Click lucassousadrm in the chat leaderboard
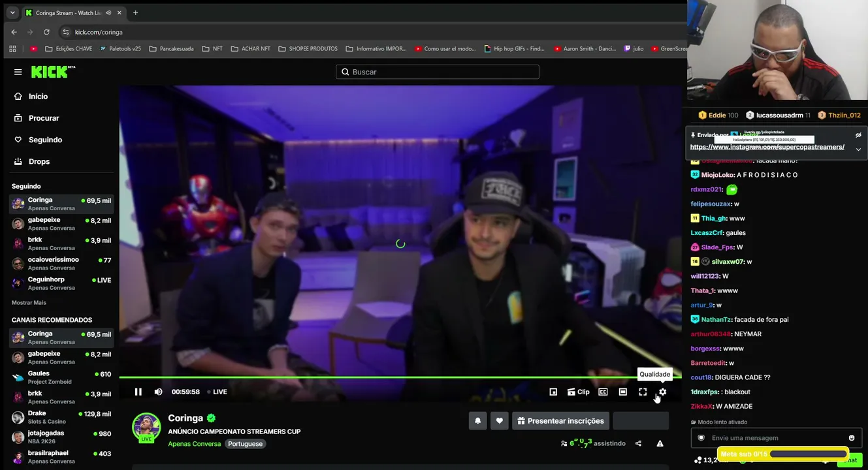868x470 pixels. tap(778, 116)
